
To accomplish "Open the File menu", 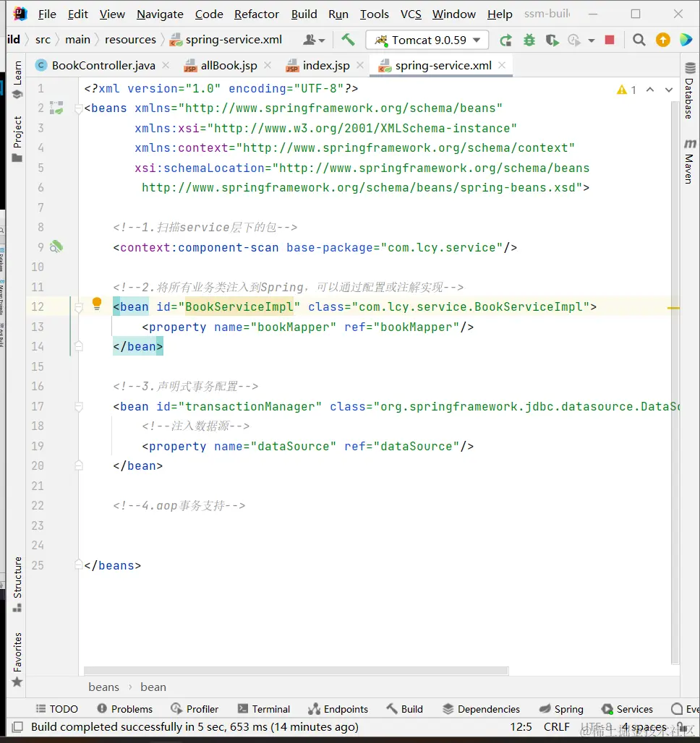I will (47, 14).
